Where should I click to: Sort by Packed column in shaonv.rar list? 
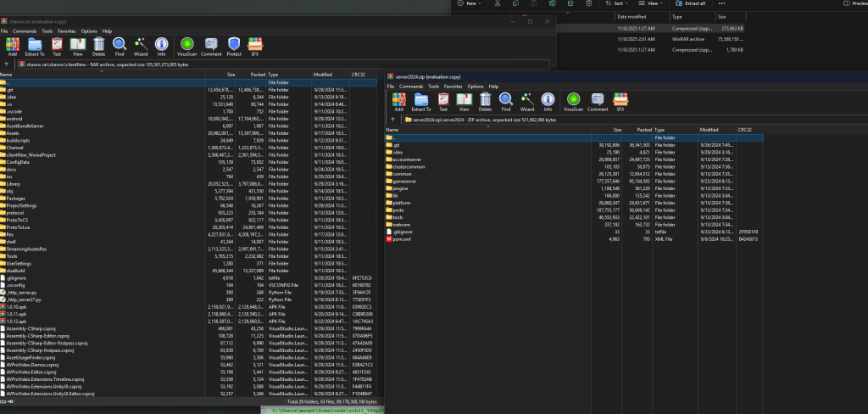(253, 75)
